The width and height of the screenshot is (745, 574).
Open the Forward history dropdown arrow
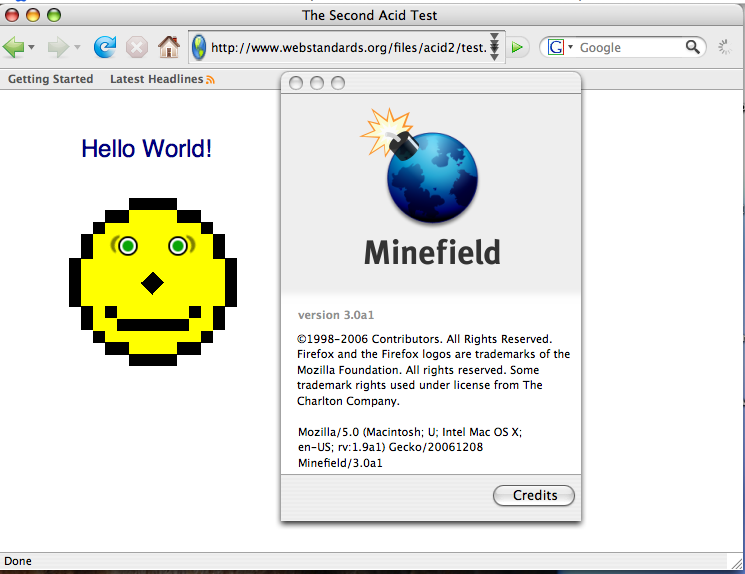pos(77,47)
